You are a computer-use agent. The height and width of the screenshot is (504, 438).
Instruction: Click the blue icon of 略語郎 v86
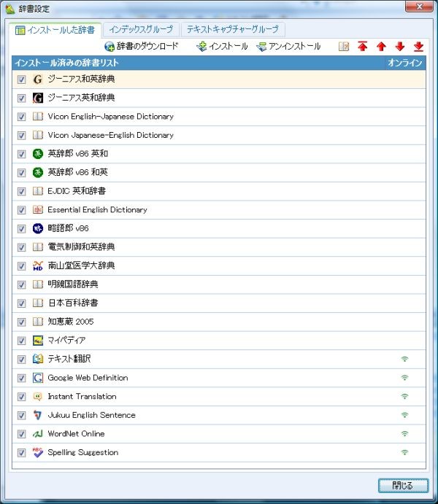coord(38,228)
